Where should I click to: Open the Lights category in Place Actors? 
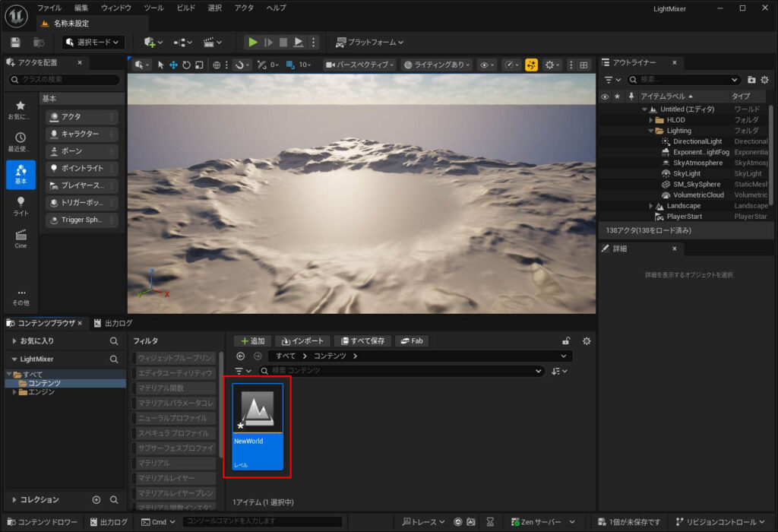[21, 206]
